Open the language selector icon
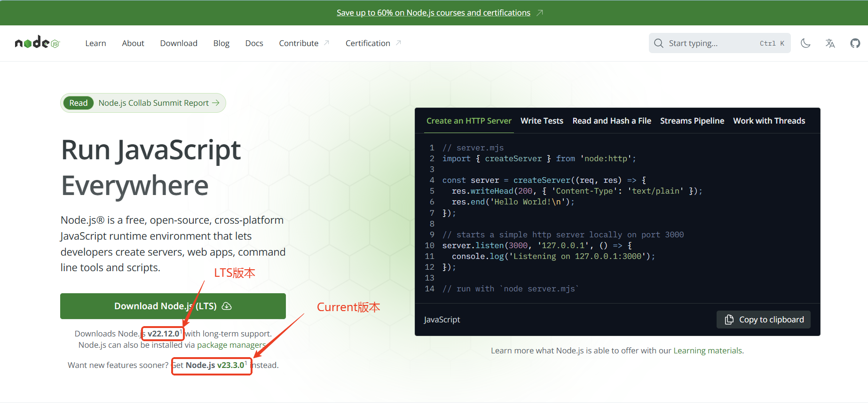The height and width of the screenshot is (414, 868). [830, 43]
